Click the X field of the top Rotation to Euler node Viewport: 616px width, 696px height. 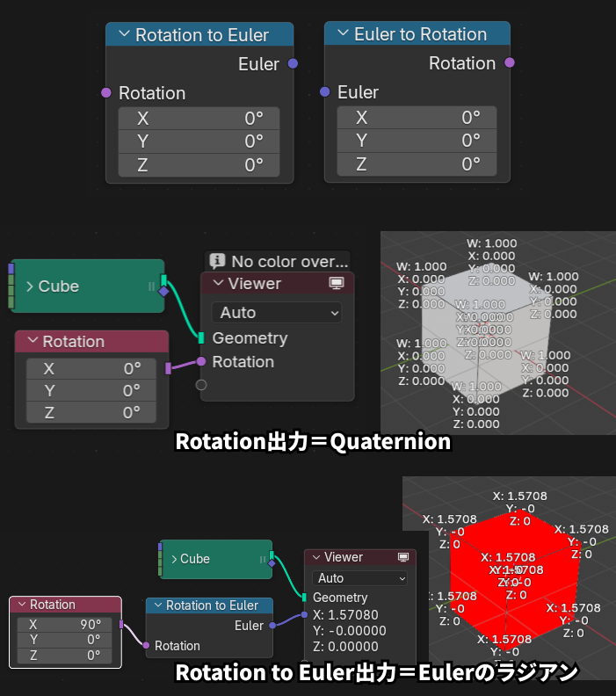click(x=199, y=119)
